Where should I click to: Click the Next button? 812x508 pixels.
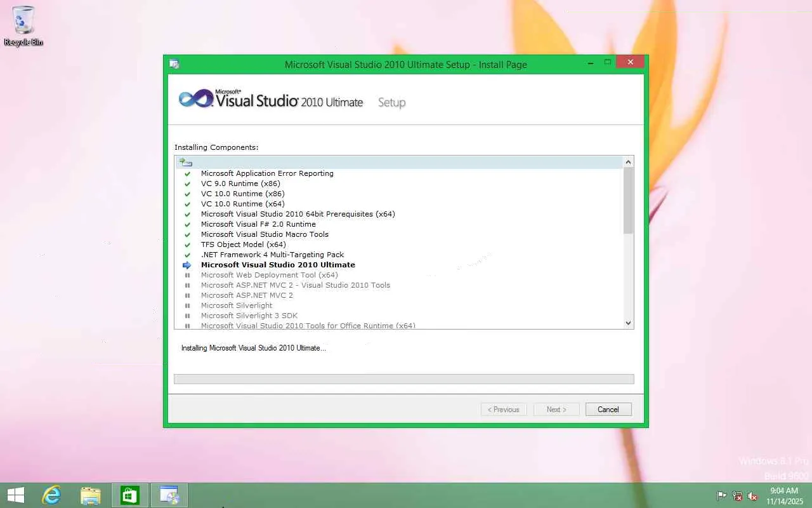556,410
